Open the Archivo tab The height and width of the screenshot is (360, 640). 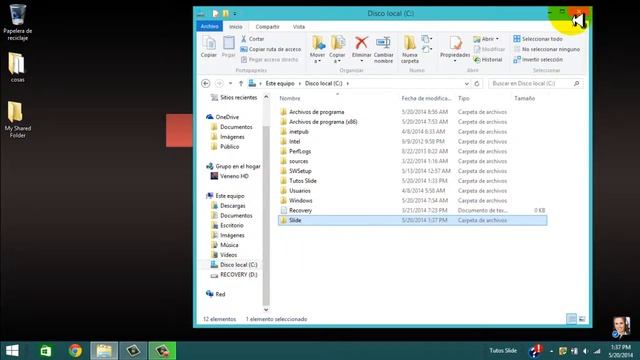coord(209,26)
